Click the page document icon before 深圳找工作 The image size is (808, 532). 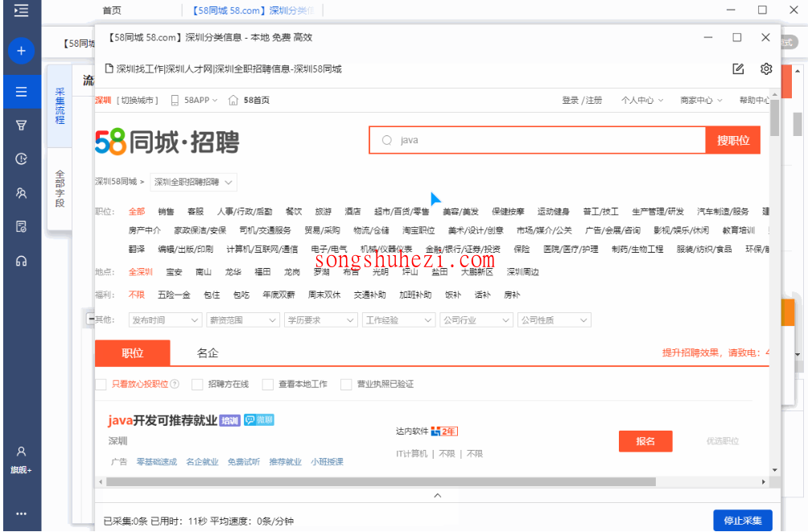point(109,68)
